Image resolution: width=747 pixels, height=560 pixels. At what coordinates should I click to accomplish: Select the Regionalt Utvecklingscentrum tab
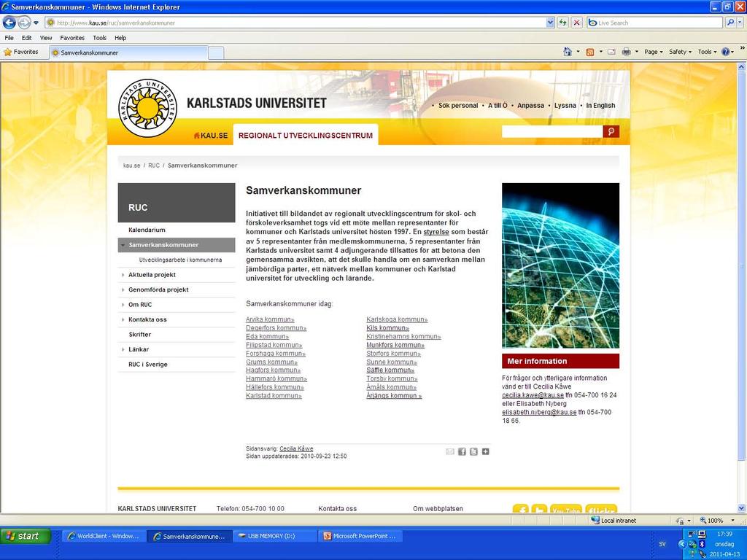(x=306, y=135)
